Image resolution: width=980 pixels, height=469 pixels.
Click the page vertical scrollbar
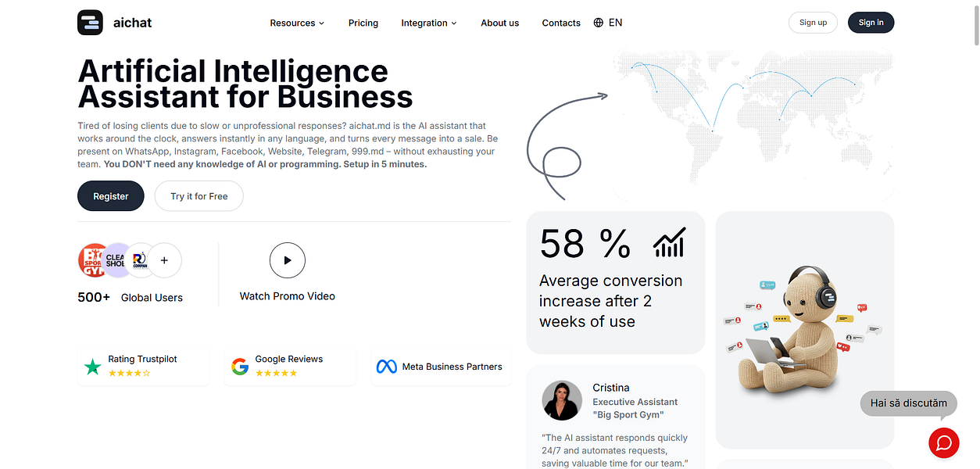tap(975, 234)
